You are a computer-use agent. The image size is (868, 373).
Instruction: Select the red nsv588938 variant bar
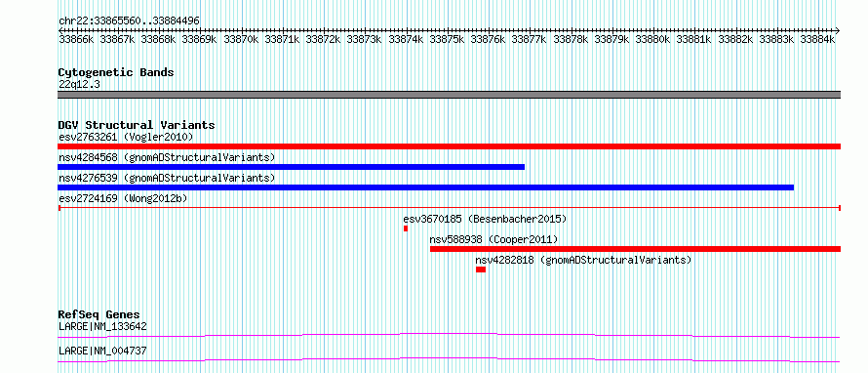(635, 249)
